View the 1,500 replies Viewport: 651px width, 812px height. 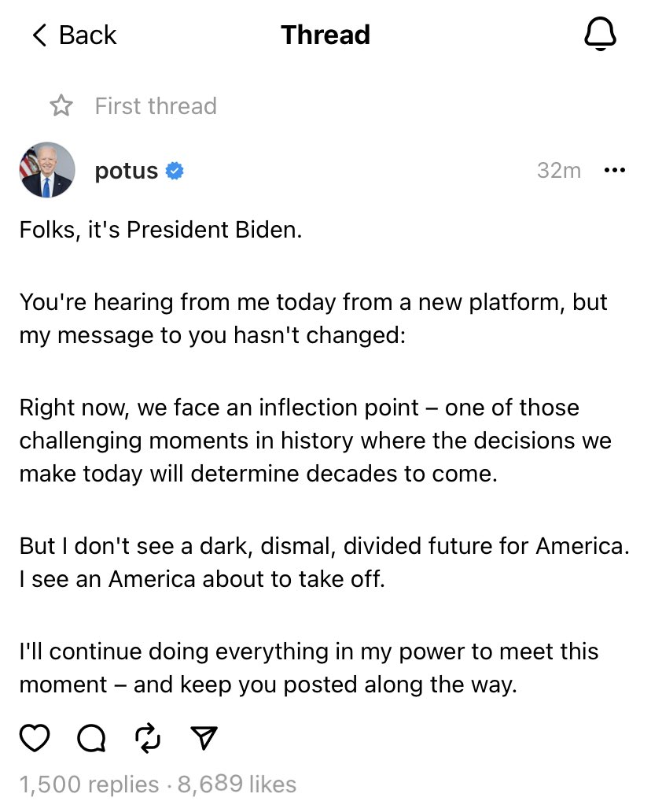pyautogui.click(x=88, y=784)
